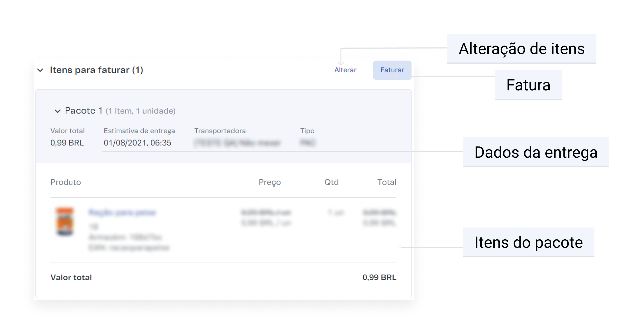Click the Fatura annotation label

[x=528, y=85]
